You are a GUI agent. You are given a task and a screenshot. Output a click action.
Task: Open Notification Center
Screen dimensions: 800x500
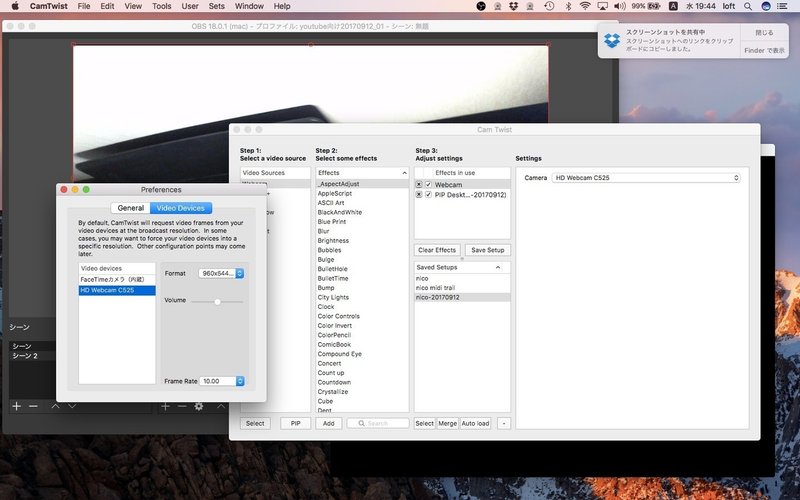tap(782, 6)
